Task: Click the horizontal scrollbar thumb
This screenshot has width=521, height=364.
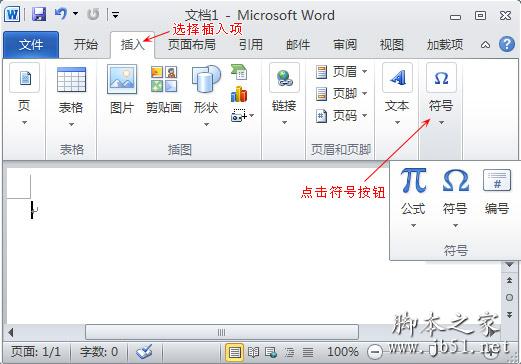Action: tap(222, 332)
